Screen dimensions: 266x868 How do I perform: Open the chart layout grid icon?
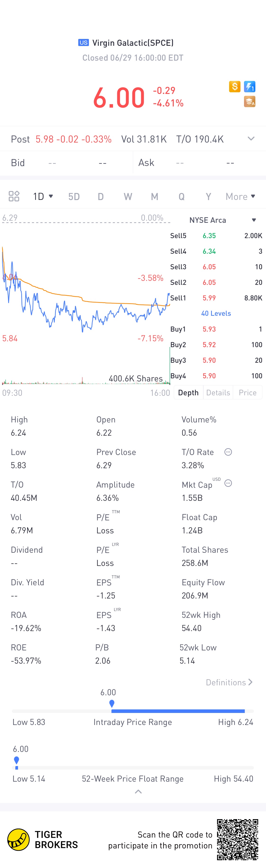pos(14,196)
